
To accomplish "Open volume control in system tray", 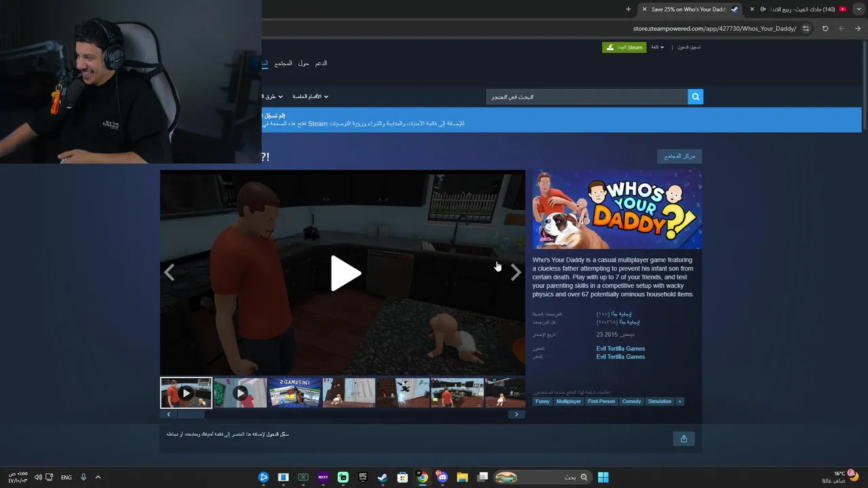I will 38,477.
